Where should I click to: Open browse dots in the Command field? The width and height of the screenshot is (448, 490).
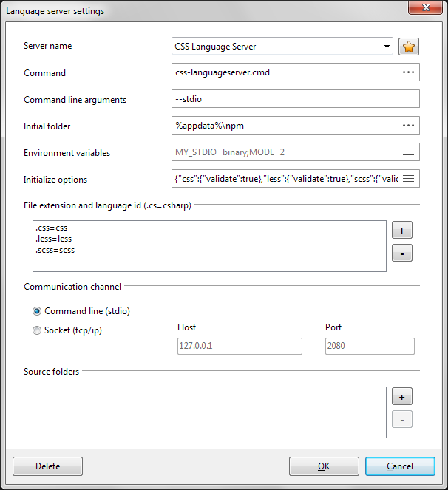click(x=408, y=72)
